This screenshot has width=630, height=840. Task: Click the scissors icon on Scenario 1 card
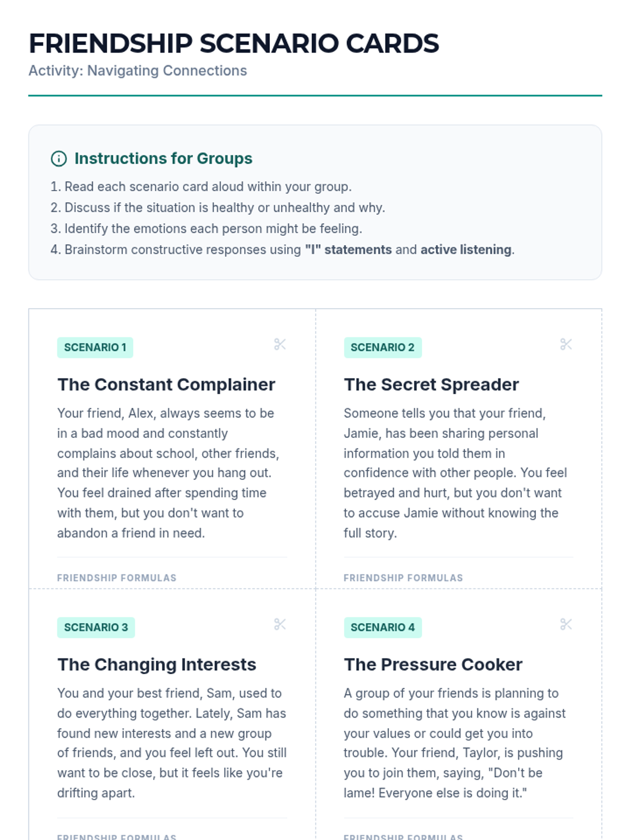[280, 344]
